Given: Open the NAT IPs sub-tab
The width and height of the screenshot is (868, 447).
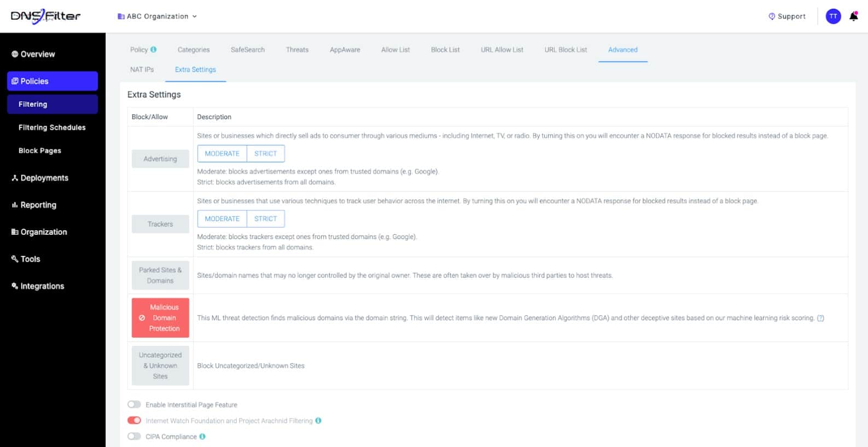Looking at the screenshot, I should tap(142, 69).
